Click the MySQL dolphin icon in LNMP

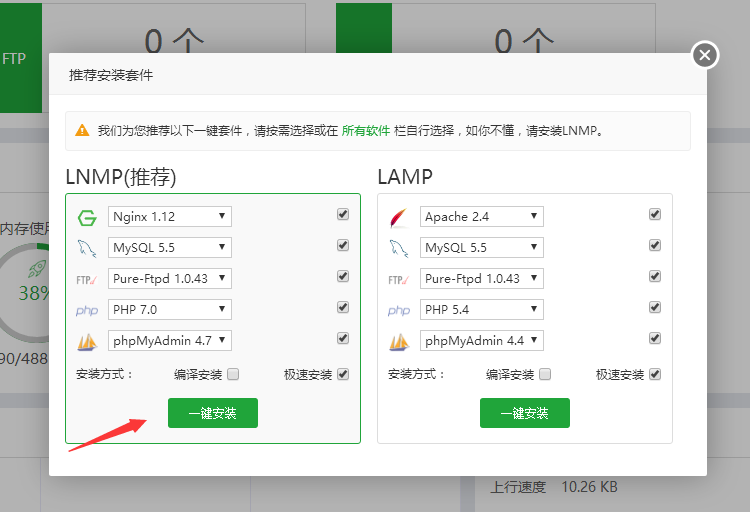coord(87,248)
